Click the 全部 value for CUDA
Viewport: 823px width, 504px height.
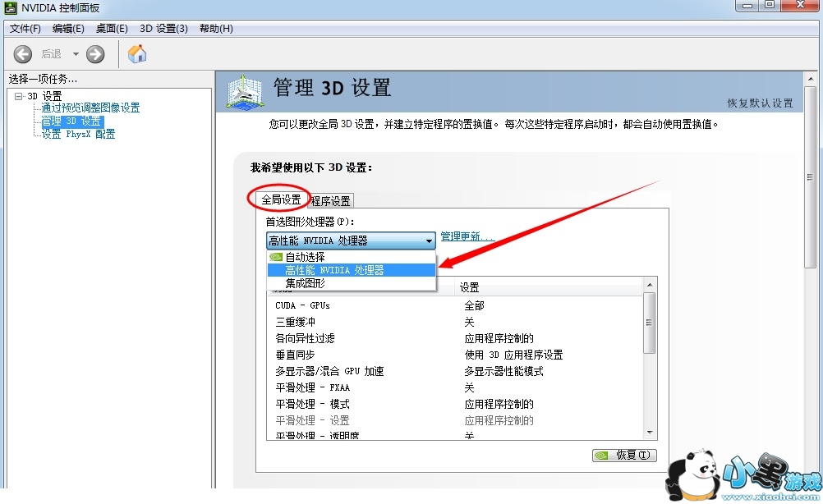click(474, 305)
